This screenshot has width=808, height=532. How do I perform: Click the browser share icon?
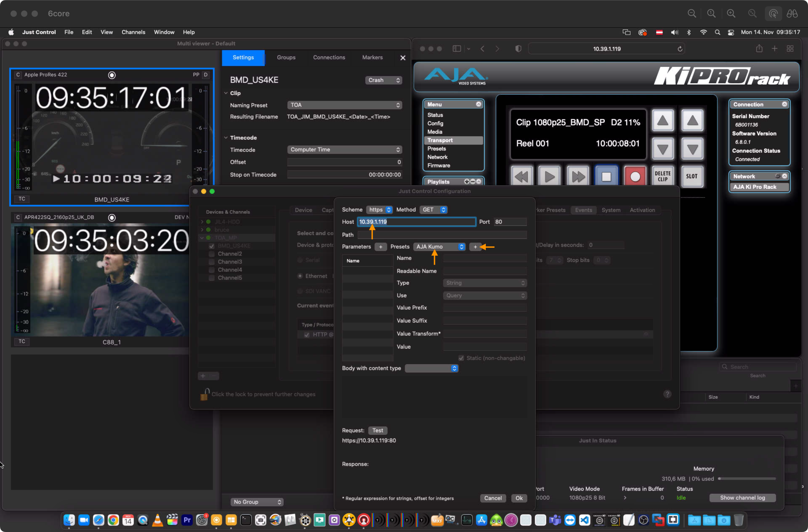[759, 49]
